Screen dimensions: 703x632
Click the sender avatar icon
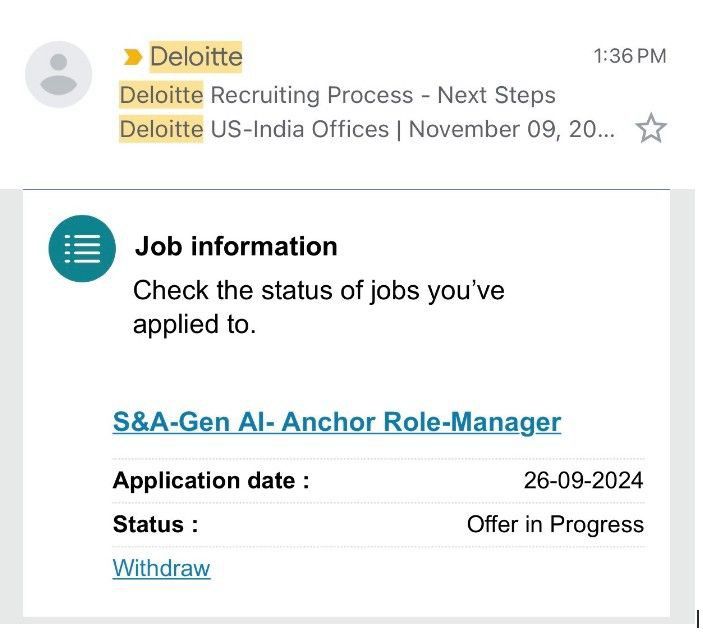58,75
